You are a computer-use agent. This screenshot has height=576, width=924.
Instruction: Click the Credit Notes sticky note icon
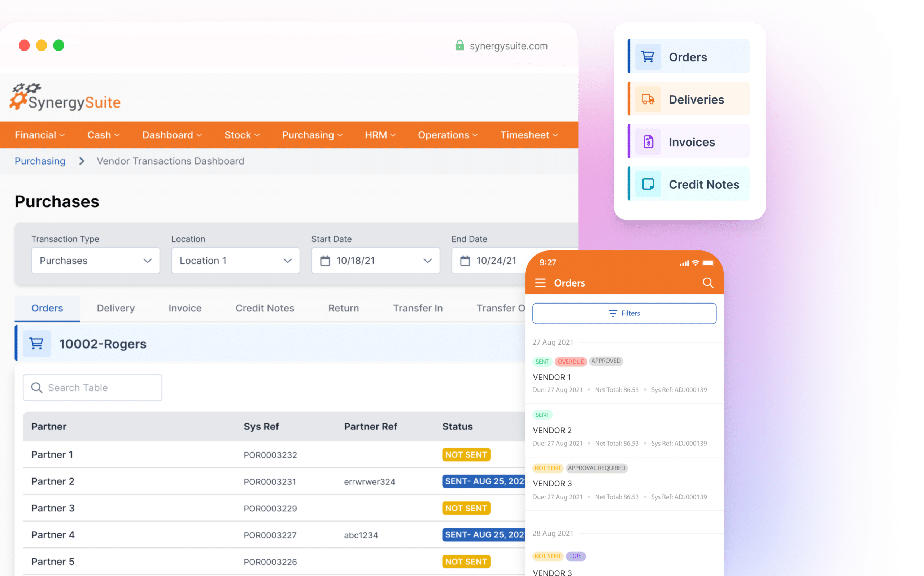click(x=648, y=184)
